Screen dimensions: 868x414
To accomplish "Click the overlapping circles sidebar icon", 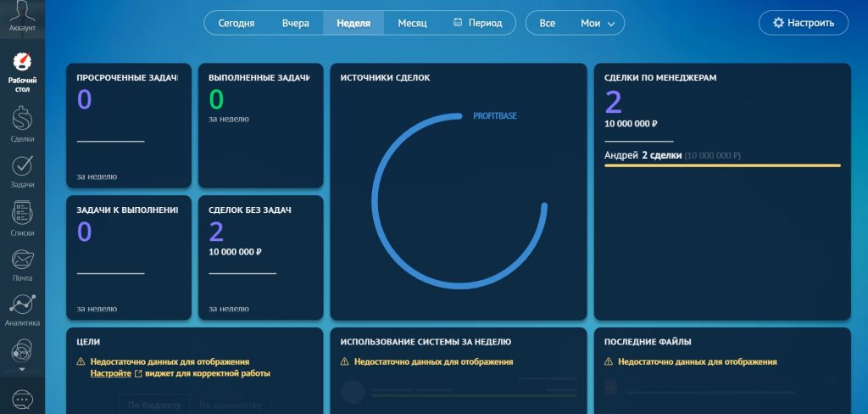I will pos(22,351).
